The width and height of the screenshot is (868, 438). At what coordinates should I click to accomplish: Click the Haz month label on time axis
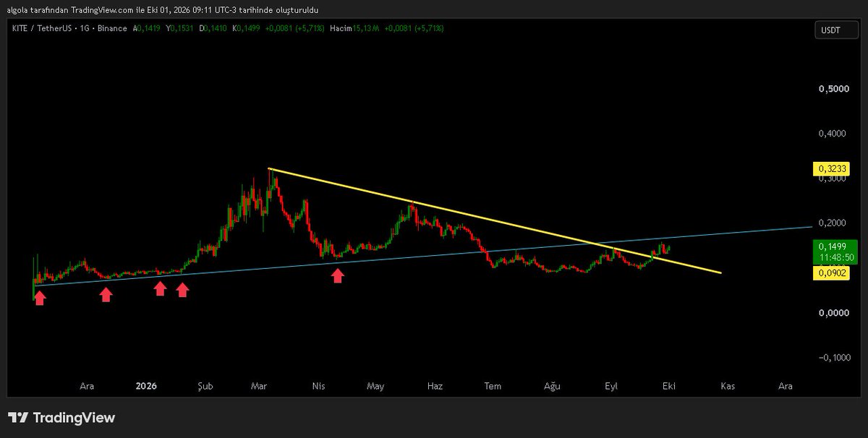[x=435, y=386]
